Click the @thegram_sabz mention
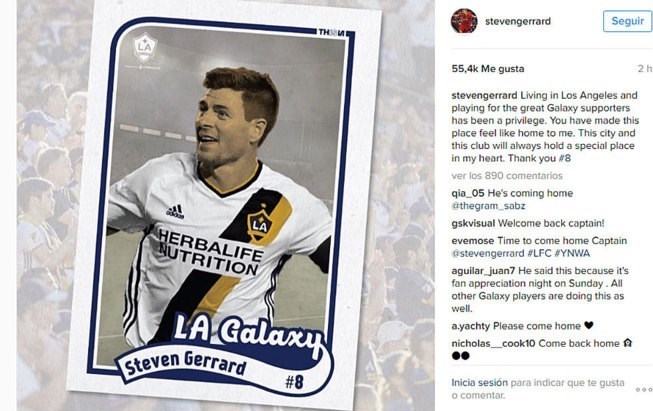 tap(488, 206)
